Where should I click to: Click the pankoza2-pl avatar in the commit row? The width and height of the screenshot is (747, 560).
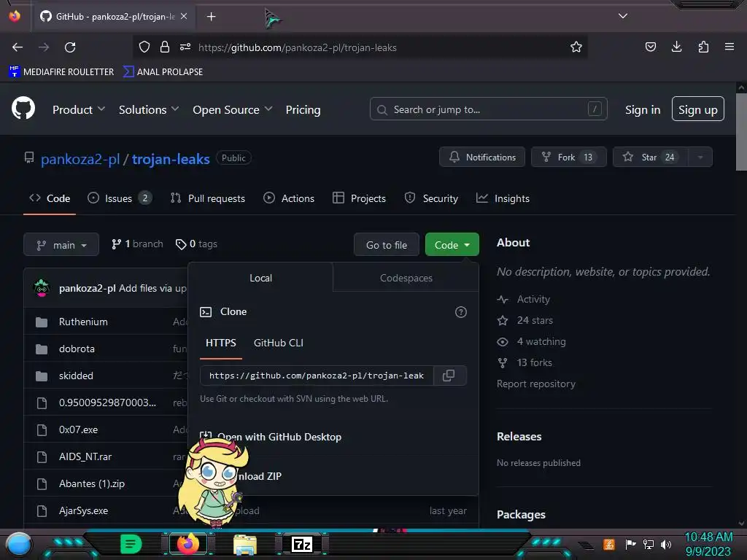[x=42, y=288]
